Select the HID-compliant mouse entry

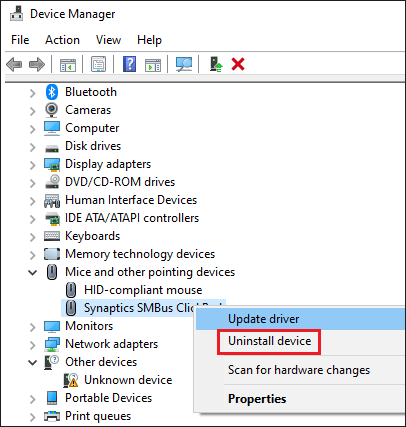point(143,290)
